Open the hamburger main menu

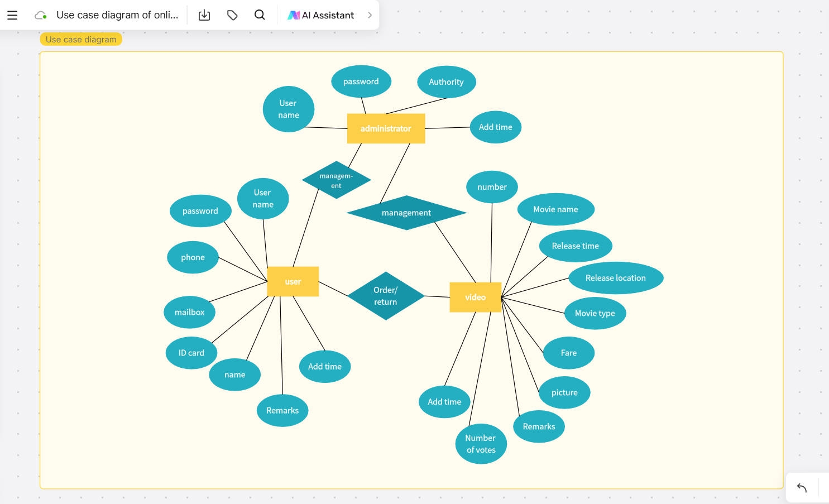pyautogui.click(x=12, y=15)
